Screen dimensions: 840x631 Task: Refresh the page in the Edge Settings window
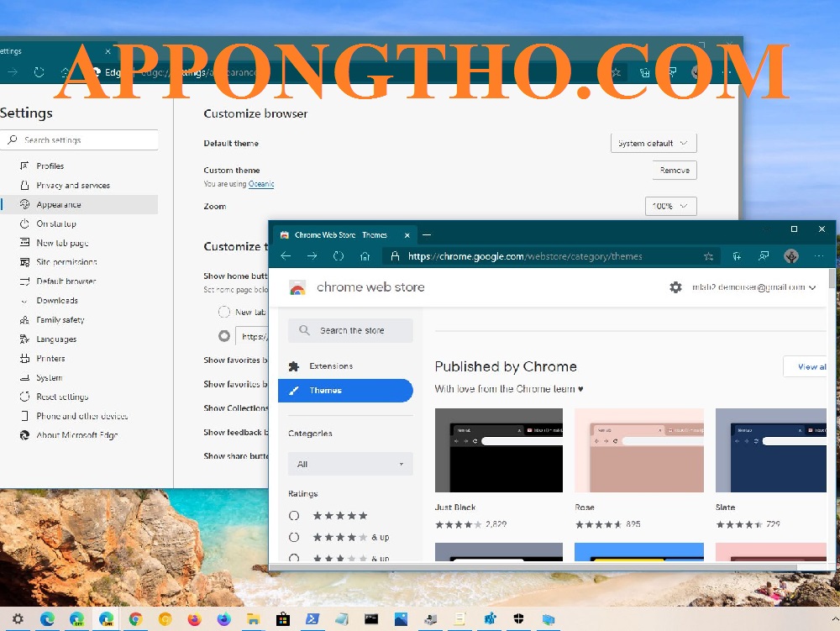tap(39, 71)
